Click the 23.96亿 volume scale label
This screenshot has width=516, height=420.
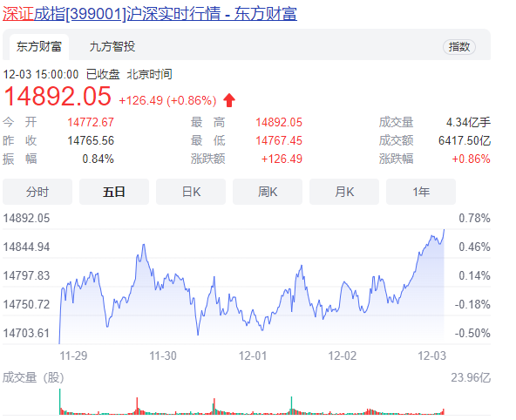471,377
